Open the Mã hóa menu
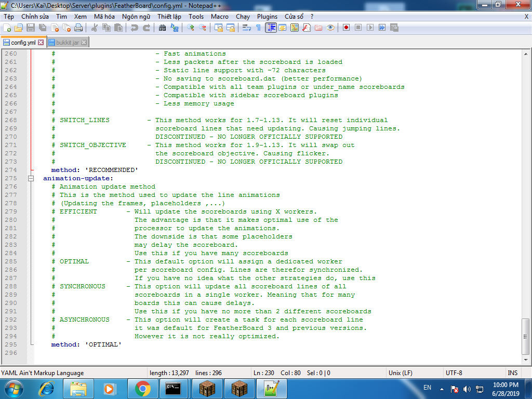Screen dimensions: 532x399 click(104, 17)
